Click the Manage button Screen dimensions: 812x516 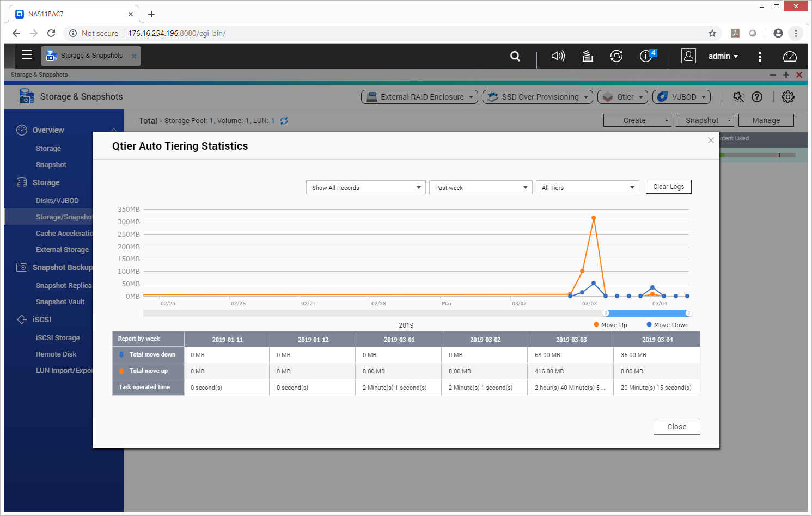click(x=766, y=120)
